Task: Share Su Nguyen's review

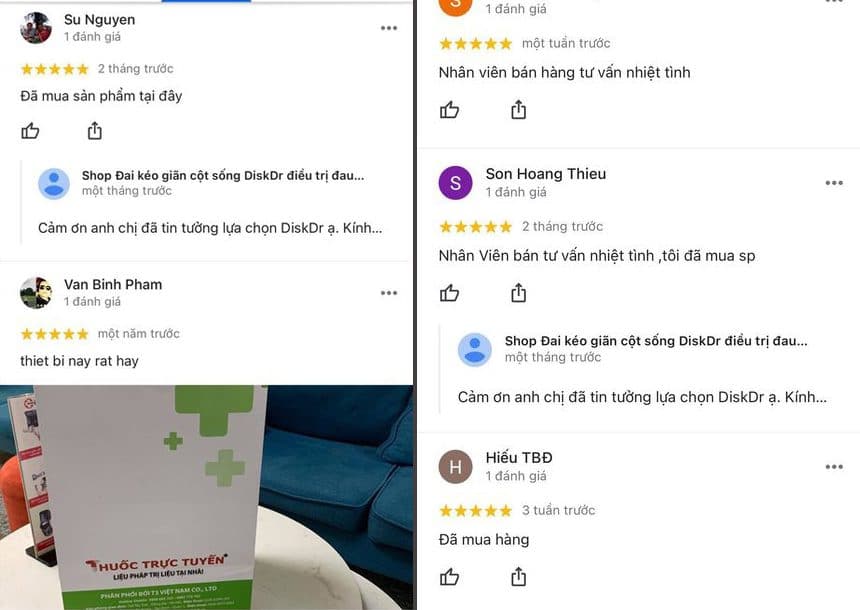Action: point(95,131)
